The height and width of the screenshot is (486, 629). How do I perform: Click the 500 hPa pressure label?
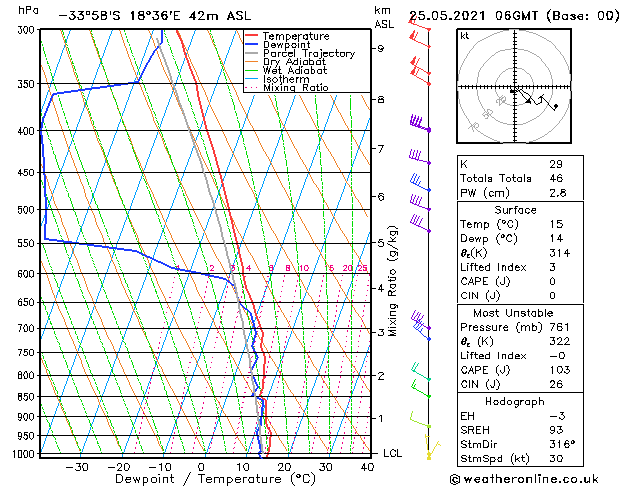click(x=26, y=210)
